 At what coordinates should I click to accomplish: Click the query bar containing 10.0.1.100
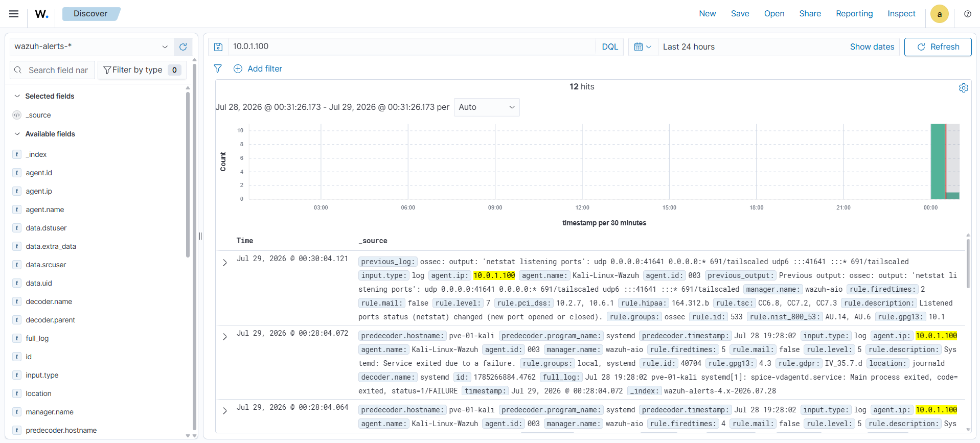point(412,46)
